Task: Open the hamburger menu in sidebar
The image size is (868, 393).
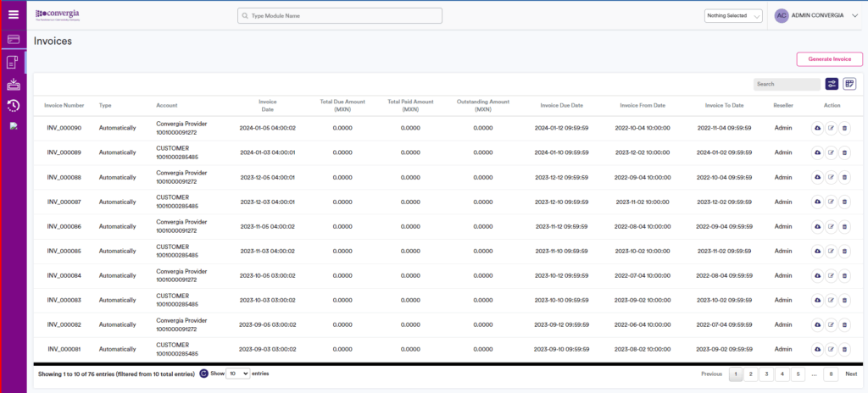Action: coord(13,14)
